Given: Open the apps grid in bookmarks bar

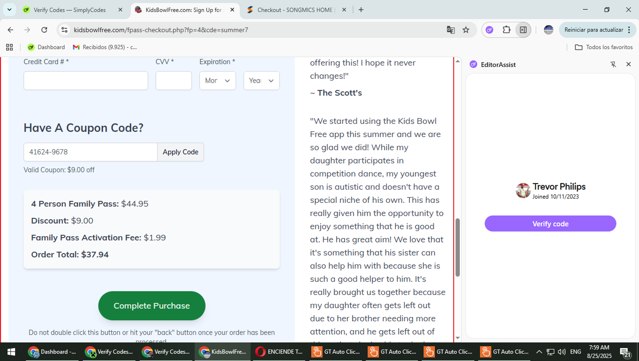Looking at the screenshot, I should tap(9, 47).
